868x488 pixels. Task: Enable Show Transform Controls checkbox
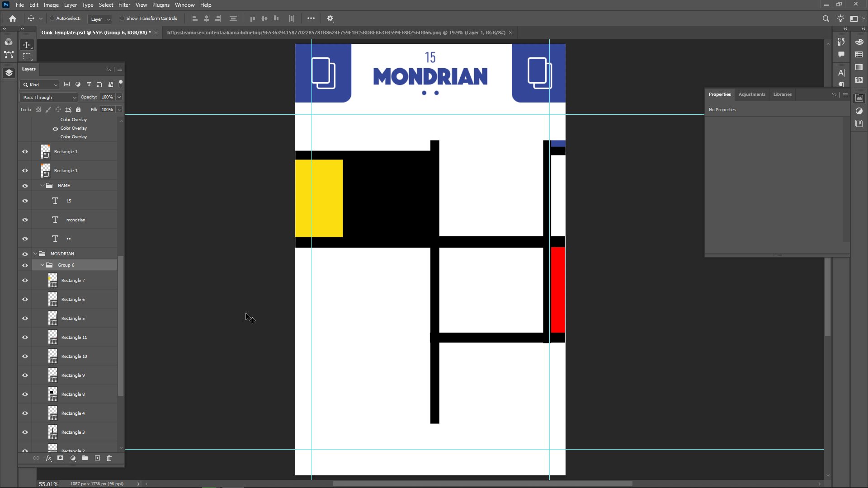[x=122, y=19]
